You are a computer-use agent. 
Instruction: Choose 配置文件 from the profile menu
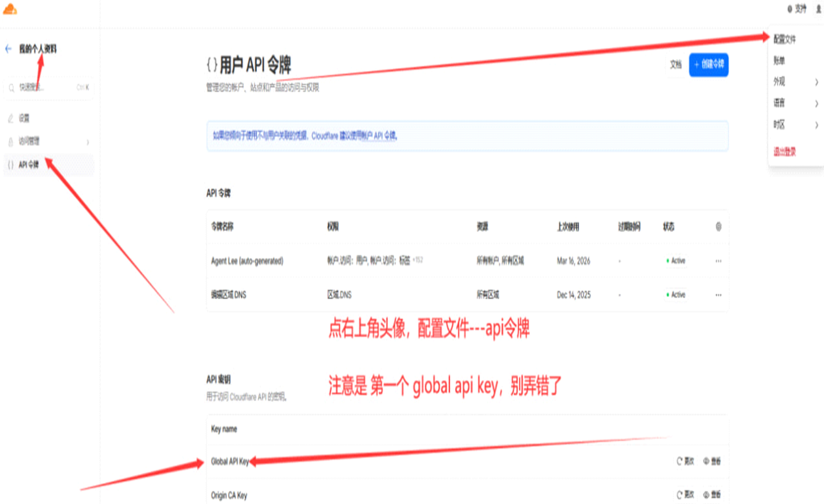pyautogui.click(x=784, y=39)
